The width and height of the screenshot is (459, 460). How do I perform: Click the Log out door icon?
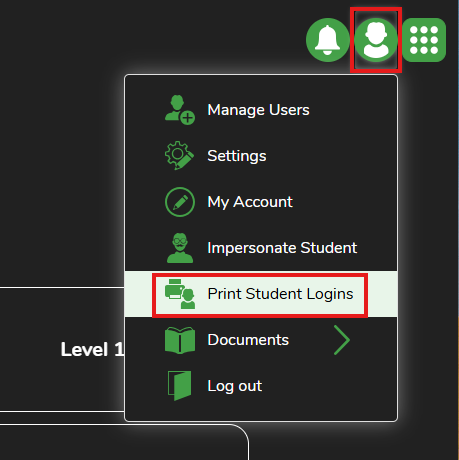tap(179, 386)
